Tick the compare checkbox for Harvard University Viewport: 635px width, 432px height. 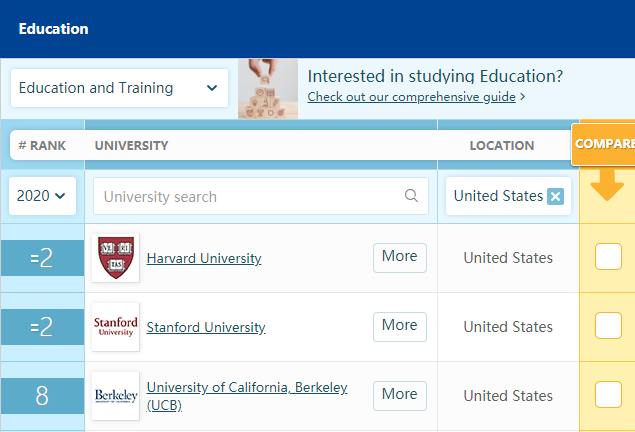click(608, 258)
